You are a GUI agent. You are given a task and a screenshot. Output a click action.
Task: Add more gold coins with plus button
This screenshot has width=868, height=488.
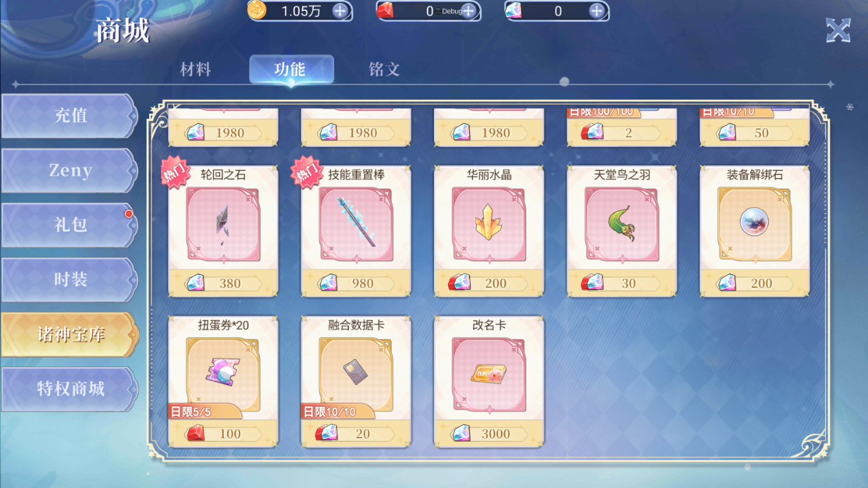(340, 11)
